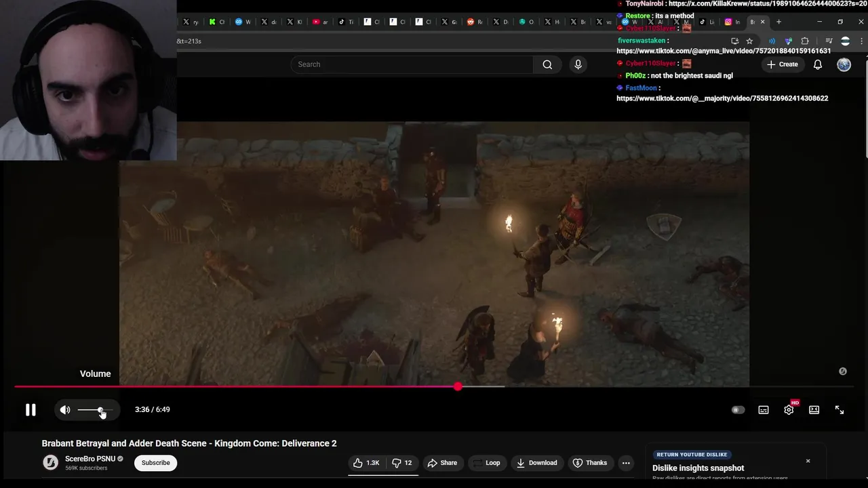Click the Thanks button
868x488 pixels.
click(590, 463)
